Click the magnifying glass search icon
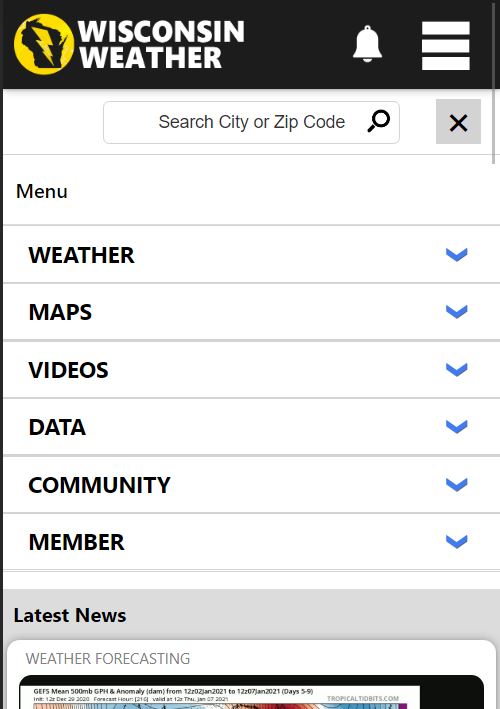 tap(378, 121)
